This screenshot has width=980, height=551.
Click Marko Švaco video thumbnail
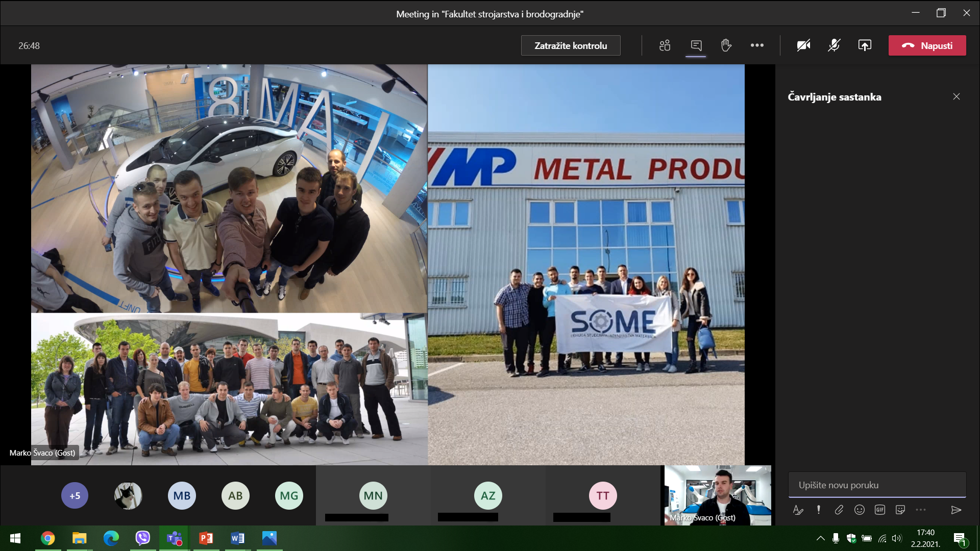pyautogui.click(x=717, y=495)
